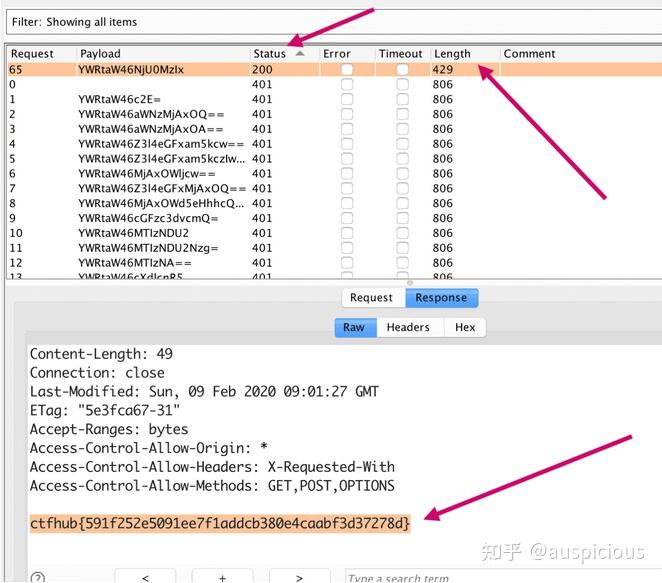Click the Last-Modified header line

(204, 391)
